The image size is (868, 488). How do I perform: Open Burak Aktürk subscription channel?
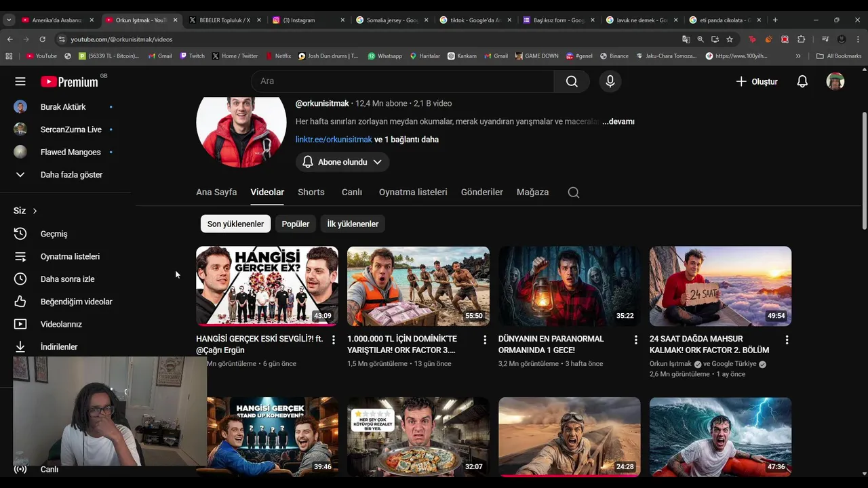(x=63, y=107)
